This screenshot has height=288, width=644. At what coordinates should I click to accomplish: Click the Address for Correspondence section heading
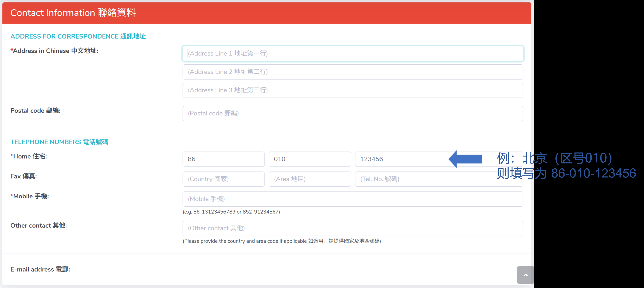click(x=78, y=36)
